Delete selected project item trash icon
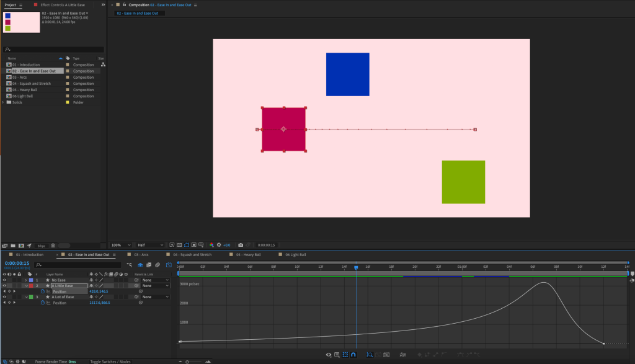The height and width of the screenshot is (364, 635). (x=53, y=246)
